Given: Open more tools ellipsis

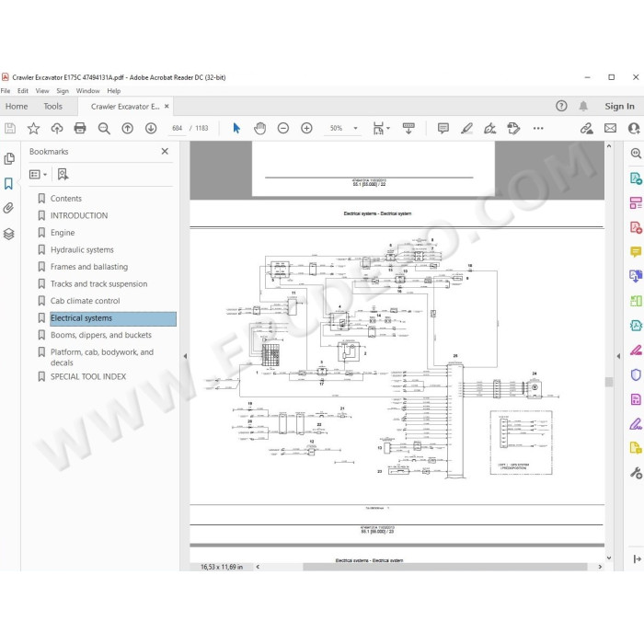Looking at the screenshot, I should coord(538,129).
